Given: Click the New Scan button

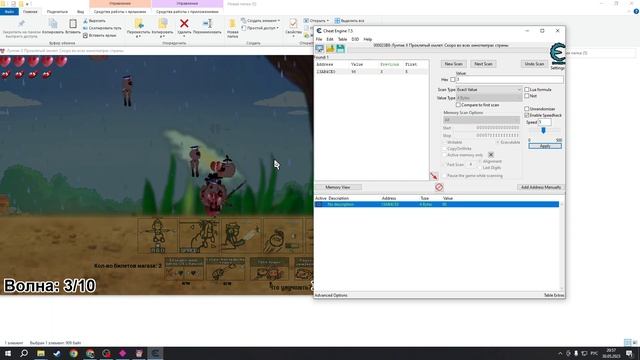Looking at the screenshot, I should 453,64.
